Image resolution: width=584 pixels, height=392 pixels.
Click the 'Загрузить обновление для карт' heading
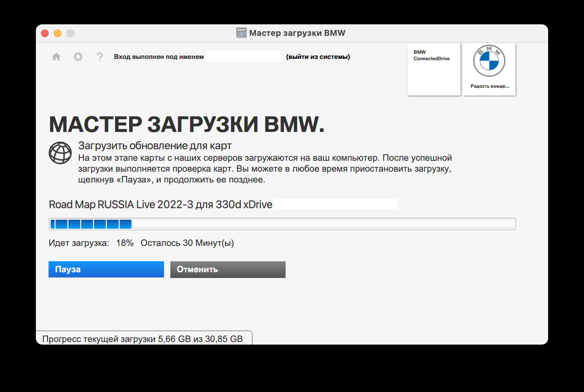coord(155,146)
